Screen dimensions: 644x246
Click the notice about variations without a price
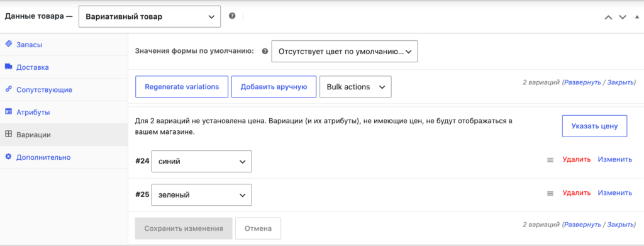(x=325, y=127)
